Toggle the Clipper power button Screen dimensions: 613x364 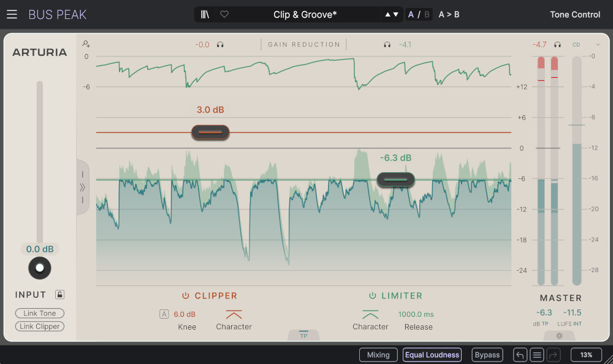[x=186, y=296]
